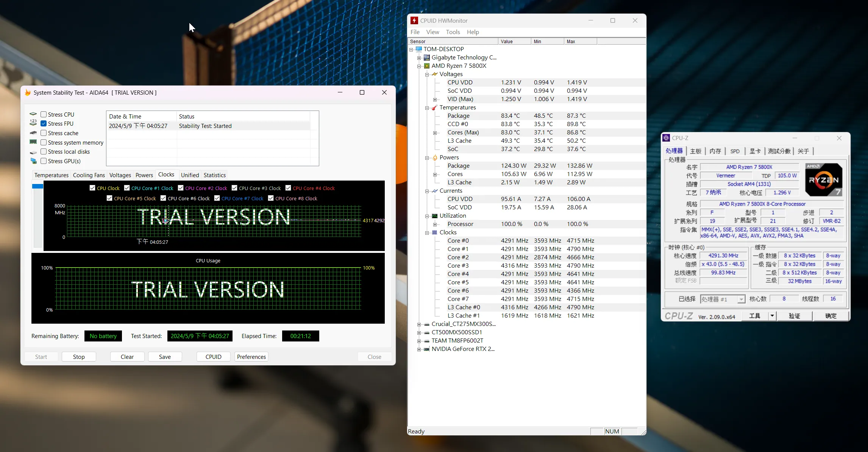Open the 工具 dropdown arrow in CPU-Z

click(x=772, y=316)
